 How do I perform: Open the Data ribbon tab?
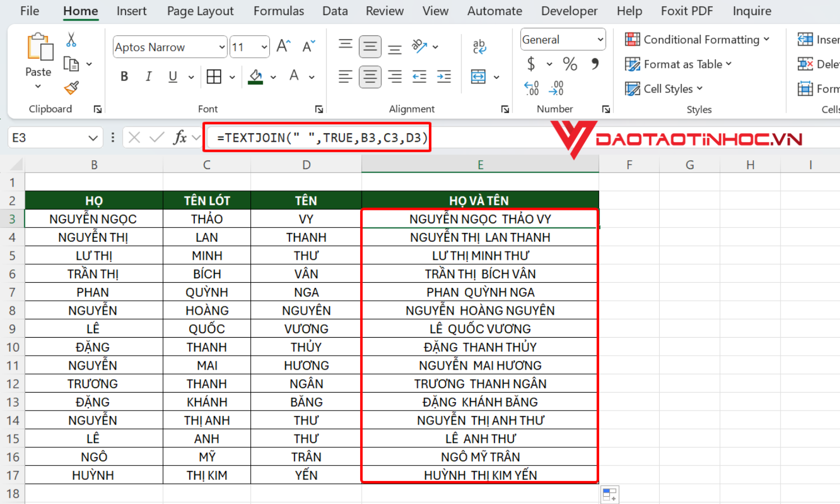[335, 11]
